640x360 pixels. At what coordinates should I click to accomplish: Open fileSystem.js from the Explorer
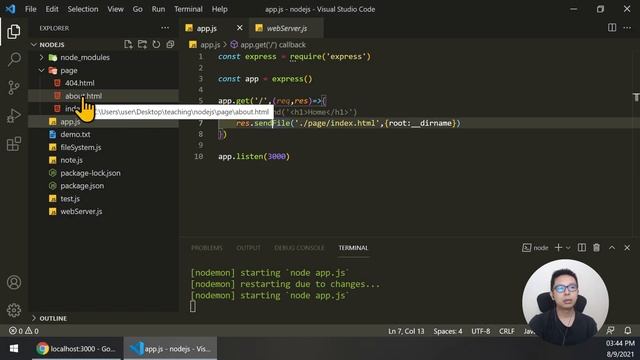[81, 147]
